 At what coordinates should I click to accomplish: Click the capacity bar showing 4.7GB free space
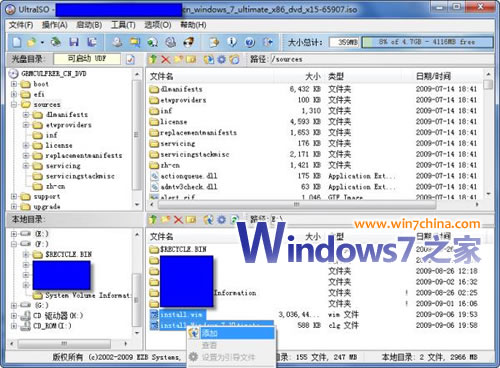[x=427, y=42]
